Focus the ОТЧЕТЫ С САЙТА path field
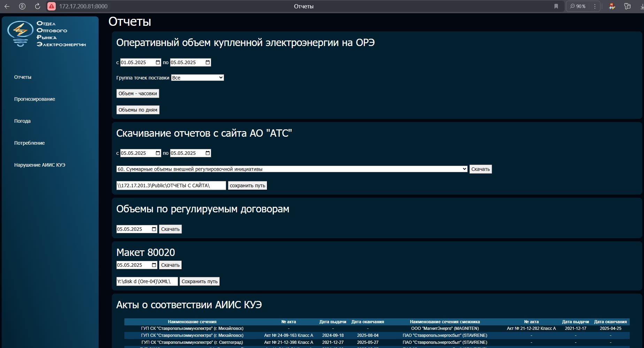Image resolution: width=644 pixels, height=348 pixels. click(171, 186)
